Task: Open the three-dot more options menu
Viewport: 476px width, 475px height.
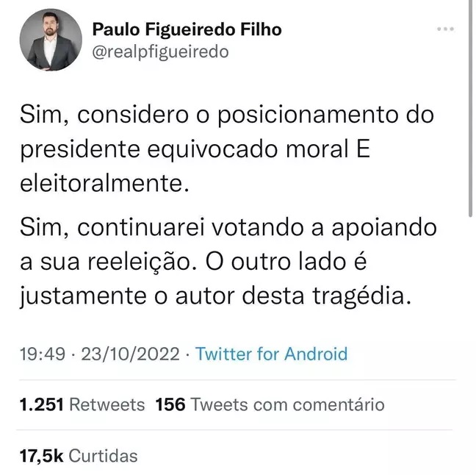Action: pyautogui.click(x=445, y=29)
